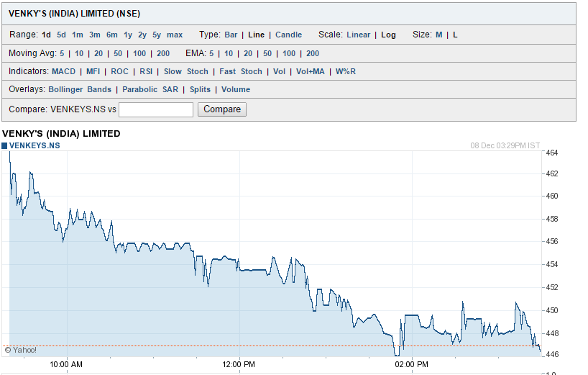
Task: Add 200-period Moving Avg
Action: pos(163,54)
